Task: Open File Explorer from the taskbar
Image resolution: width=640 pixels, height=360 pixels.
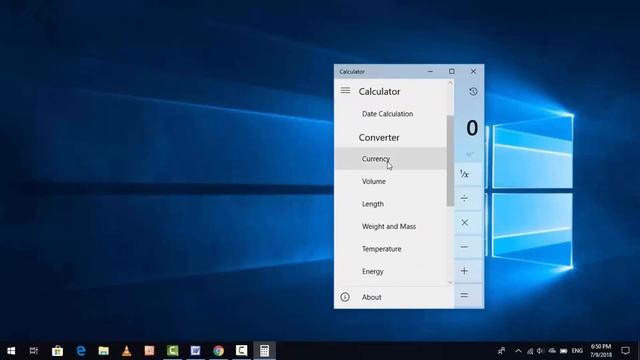Action: [104, 351]
